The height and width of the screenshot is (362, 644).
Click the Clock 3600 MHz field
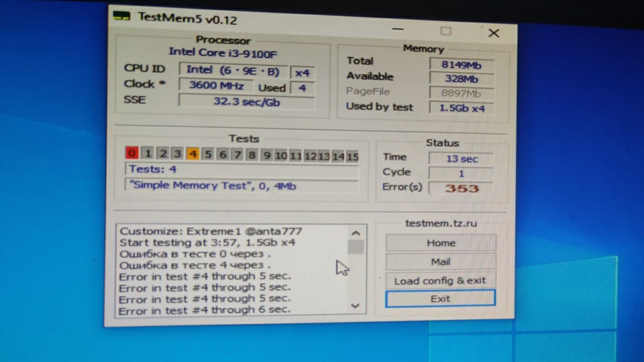coord(216,85)
